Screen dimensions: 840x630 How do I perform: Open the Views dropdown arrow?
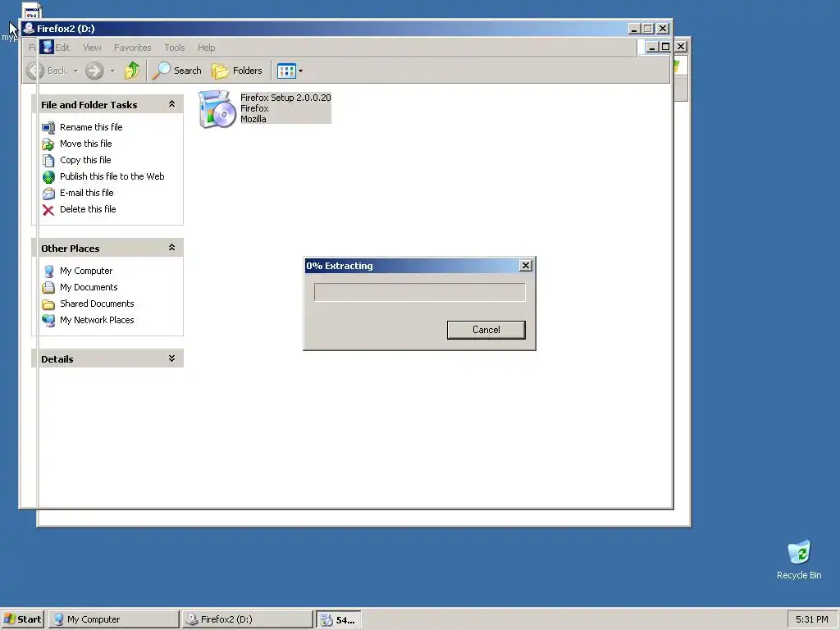(300, 71)
